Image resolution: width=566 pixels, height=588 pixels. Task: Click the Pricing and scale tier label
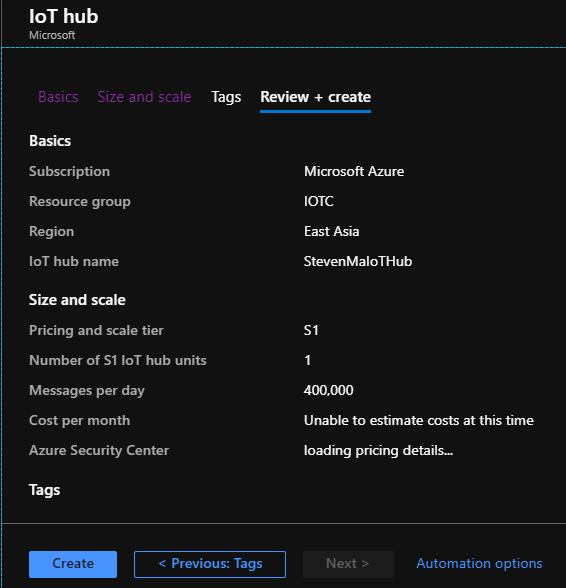(96, 330)
